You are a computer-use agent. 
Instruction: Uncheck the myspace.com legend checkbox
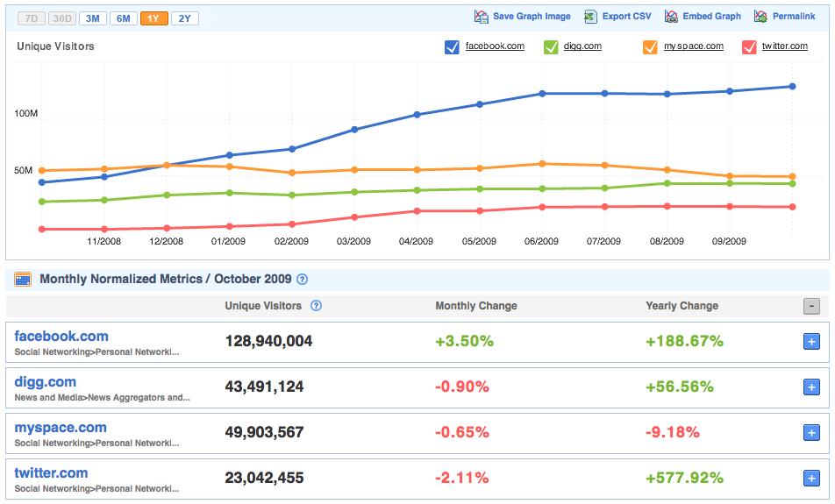pos(650,47)
